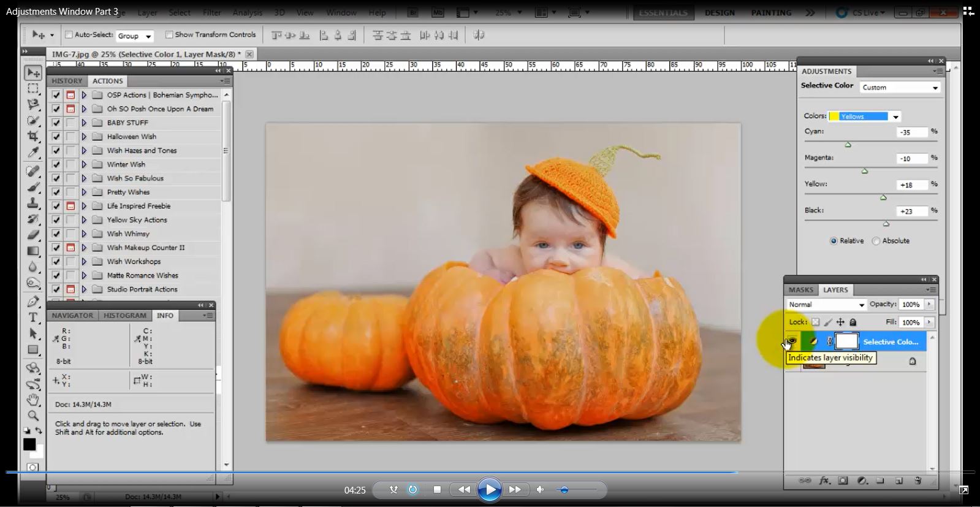Select the Relative radio button
The image size is (980, 507).
point(834,241)
